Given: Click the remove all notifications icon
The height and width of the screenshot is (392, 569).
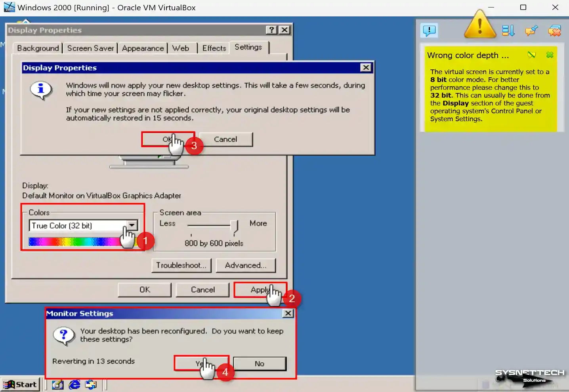Looking at the screenshot, I should [554, 30].
